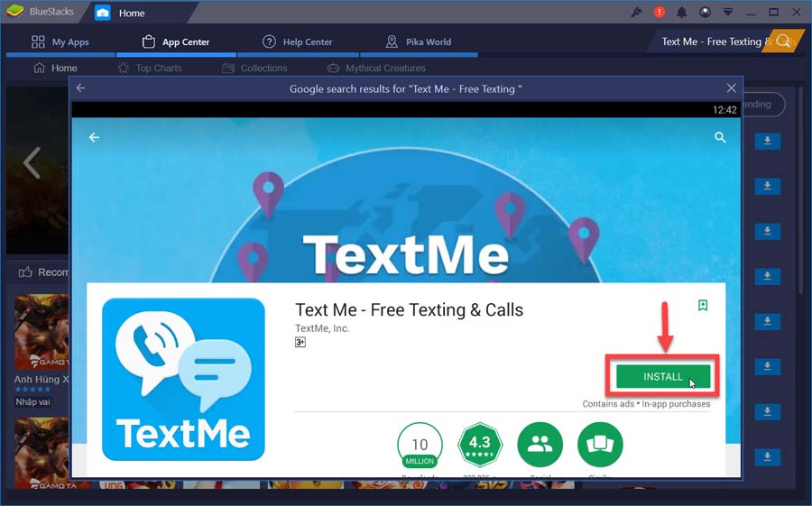The height and width of the screenshot is (506, 812).
Task: Click the TextMe app icon image
Action: (183, 379)
